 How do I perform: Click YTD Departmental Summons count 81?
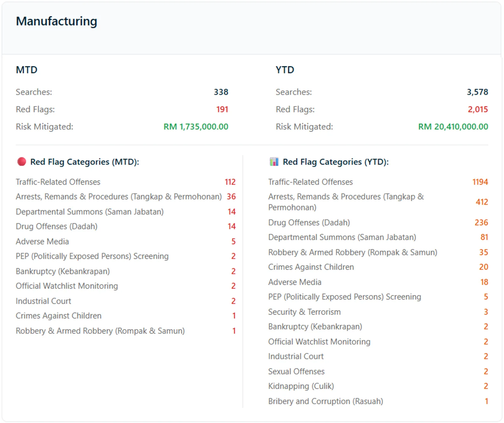coord(484,237)
